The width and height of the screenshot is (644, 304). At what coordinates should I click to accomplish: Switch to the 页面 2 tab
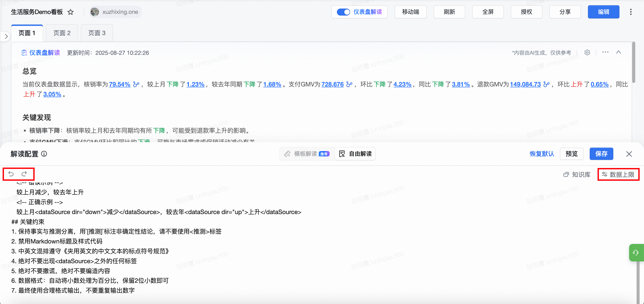(62, 33)
